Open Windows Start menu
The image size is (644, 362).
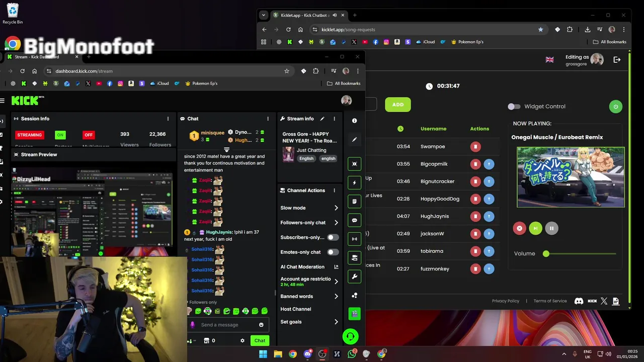click(x=263, y=354)
